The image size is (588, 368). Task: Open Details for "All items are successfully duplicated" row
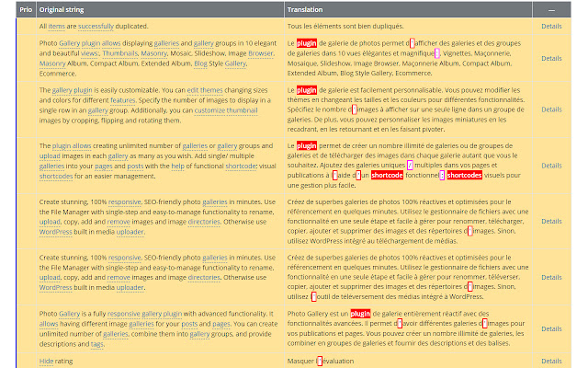tap(551, 27)
